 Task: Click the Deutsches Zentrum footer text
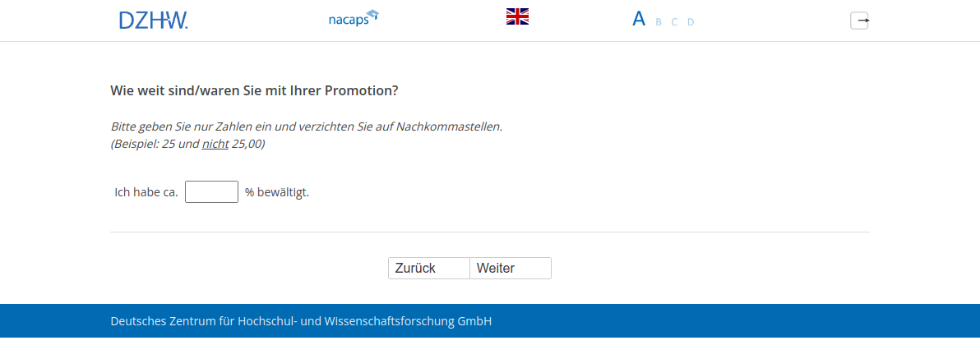[x=301, y=321]
